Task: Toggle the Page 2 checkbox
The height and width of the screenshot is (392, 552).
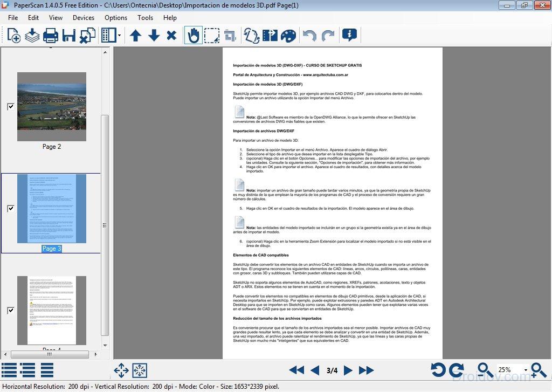Action: click(11, 106)
